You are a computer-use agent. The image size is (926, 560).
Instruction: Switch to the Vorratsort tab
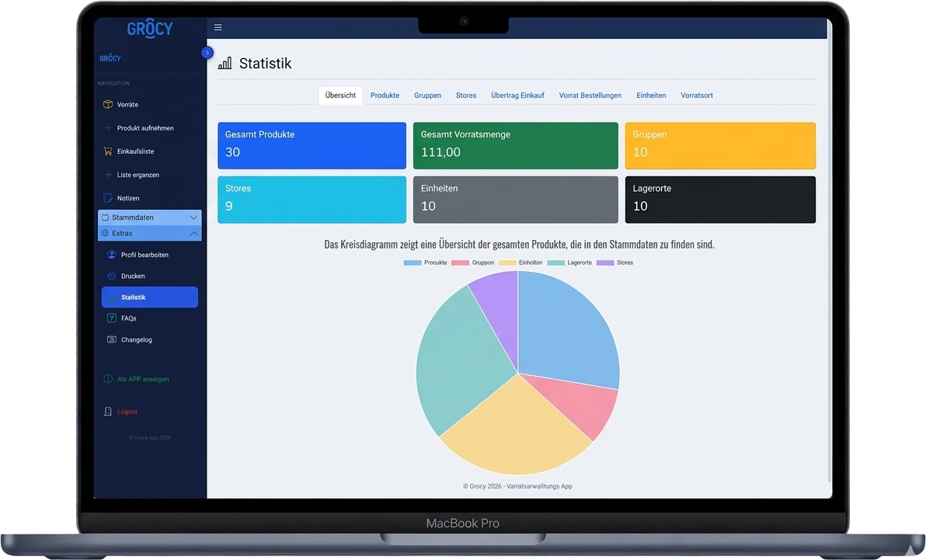pos(697,95)
